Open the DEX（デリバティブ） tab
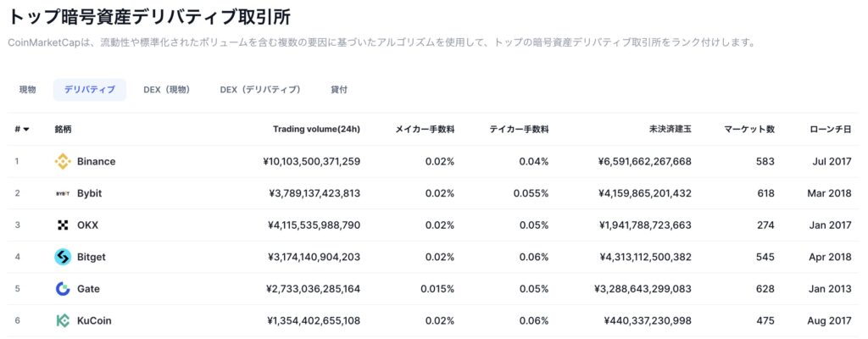Image resolution: width=868 pixels, height=339 pixels. pos(260,90)
